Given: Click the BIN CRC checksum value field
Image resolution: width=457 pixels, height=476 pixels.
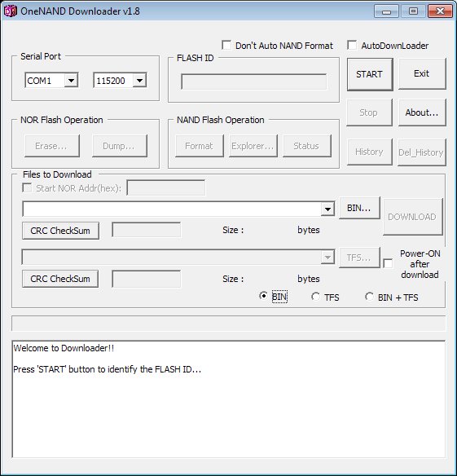Looking at the screenshot, I should coord(147,230).
